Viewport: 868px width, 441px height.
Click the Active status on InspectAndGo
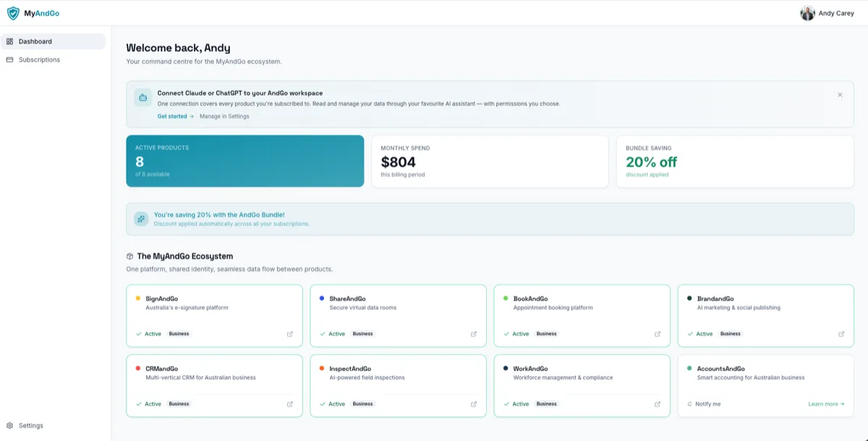click(333, 404)
